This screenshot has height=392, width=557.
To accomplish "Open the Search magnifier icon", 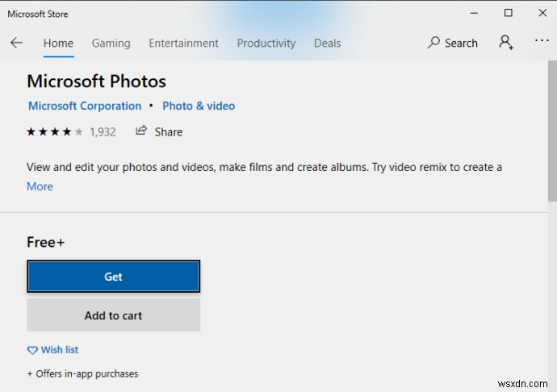I will [x=434, y=43].
